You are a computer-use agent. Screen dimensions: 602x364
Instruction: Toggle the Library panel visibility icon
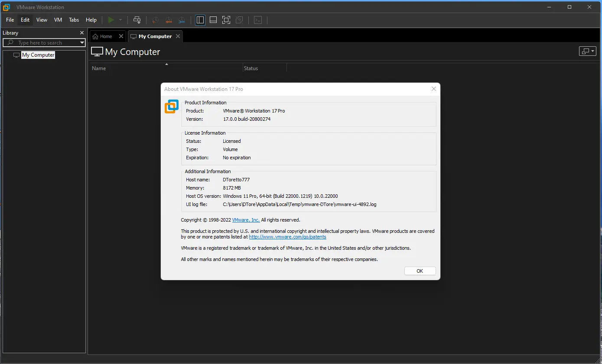pyautogui.click(x=200, y=19)
